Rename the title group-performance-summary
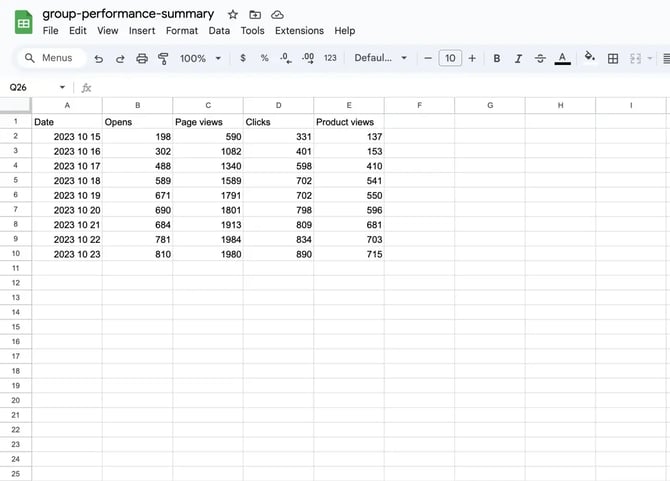Screen dimensions: 670x481 [128, 14]
